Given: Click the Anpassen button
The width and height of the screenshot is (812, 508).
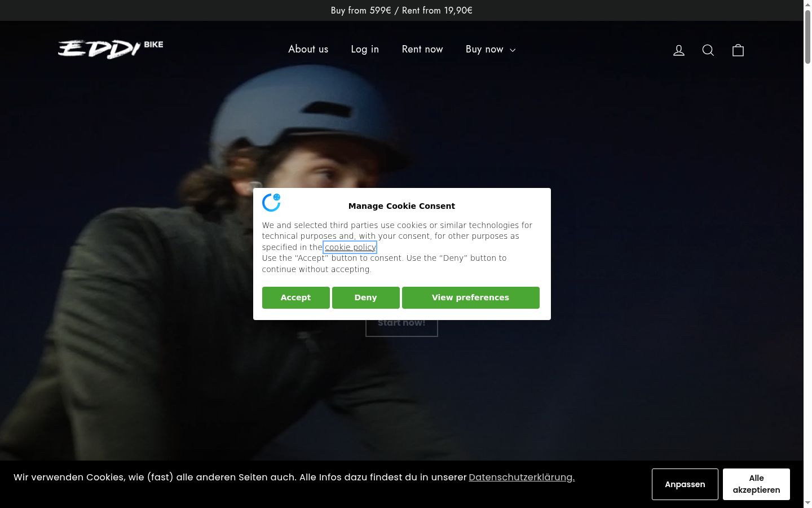Looking at the screenshot, I should click(x=685, y=484).
